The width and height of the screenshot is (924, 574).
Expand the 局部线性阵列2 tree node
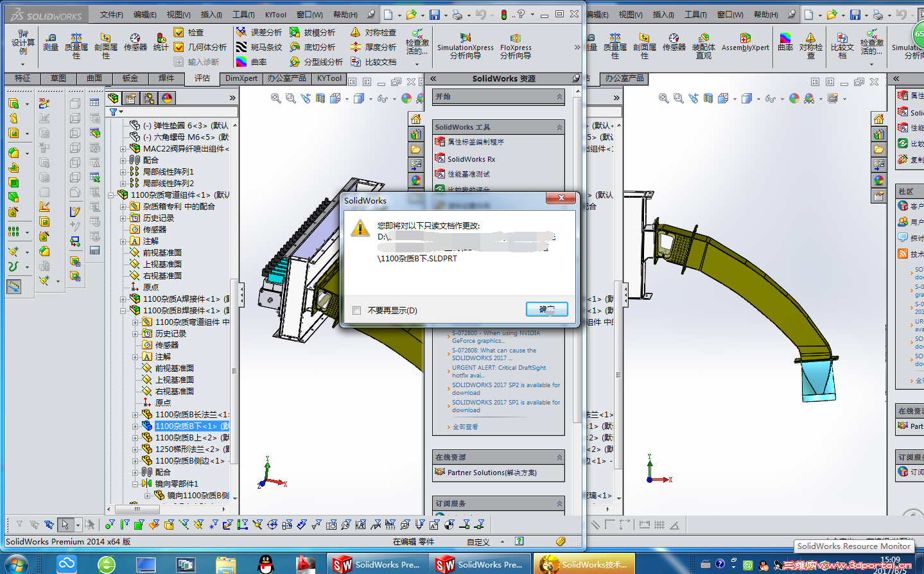(x=123, y=183)
